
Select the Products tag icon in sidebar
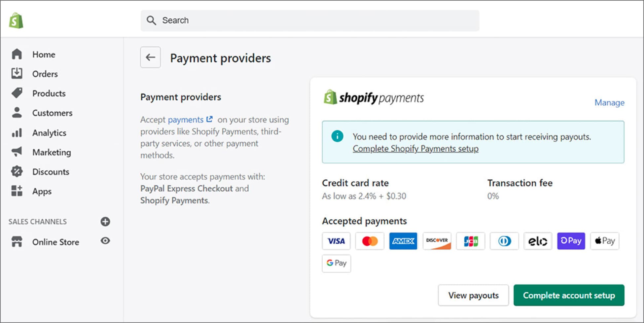pyautogui.click(x=17, y=93)
